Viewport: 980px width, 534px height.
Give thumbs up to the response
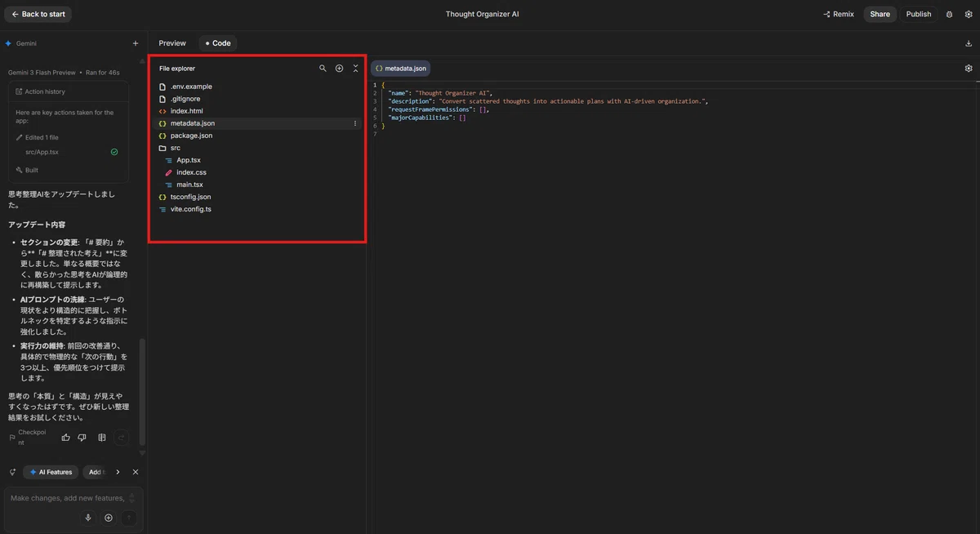click(66, 438)
